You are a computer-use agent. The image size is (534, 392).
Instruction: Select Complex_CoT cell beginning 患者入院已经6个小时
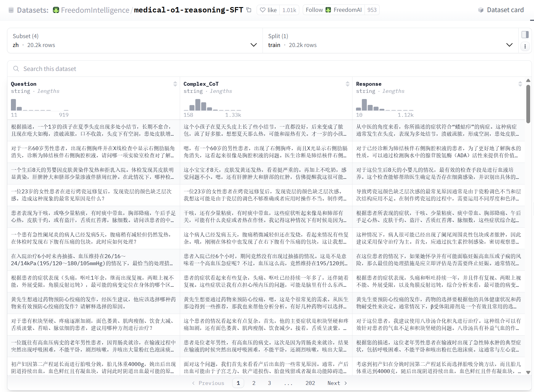(266, 260)
